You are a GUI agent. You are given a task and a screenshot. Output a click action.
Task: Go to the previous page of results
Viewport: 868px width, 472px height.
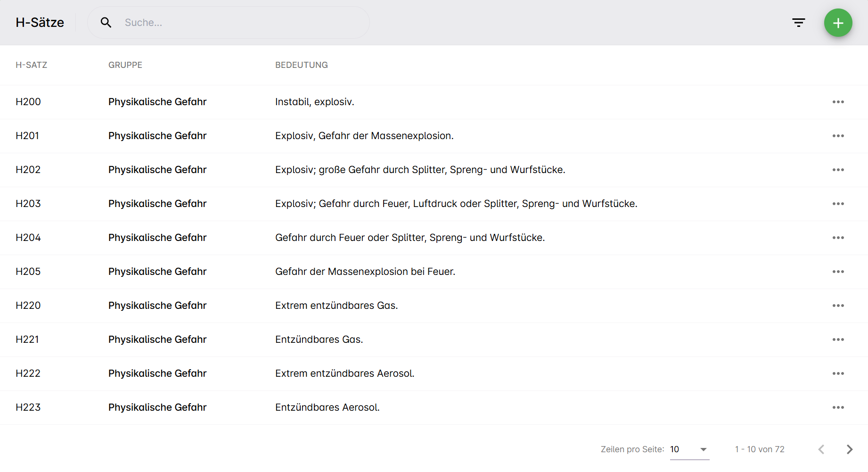tap(821, 449)
